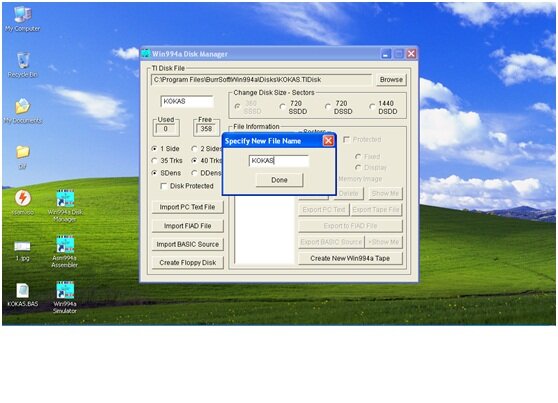Open Win994a Disk Manager desktop shortcut

[x=65, y=206]
